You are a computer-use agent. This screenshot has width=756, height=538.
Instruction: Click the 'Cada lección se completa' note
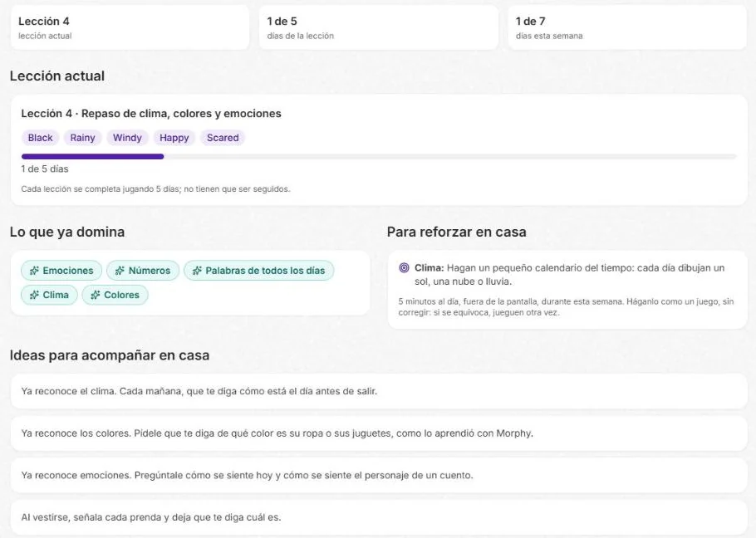click(x=155, y=189)
